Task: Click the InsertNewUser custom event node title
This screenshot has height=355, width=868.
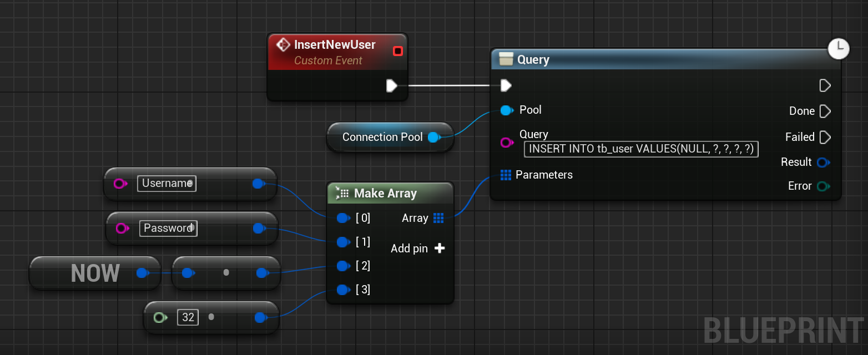Action: [x=335, y=45]
